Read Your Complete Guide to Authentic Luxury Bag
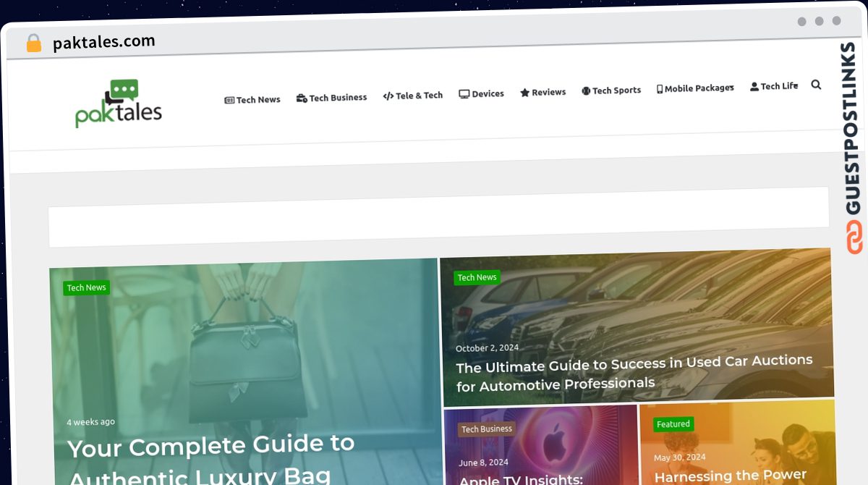 pyautogui.click(x=211, y=460)
